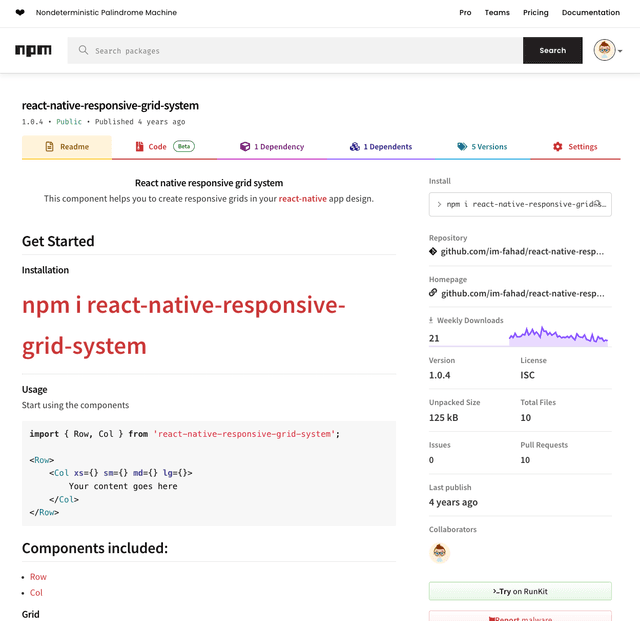
Task: Open the Code tab
Action: [165, 147]
